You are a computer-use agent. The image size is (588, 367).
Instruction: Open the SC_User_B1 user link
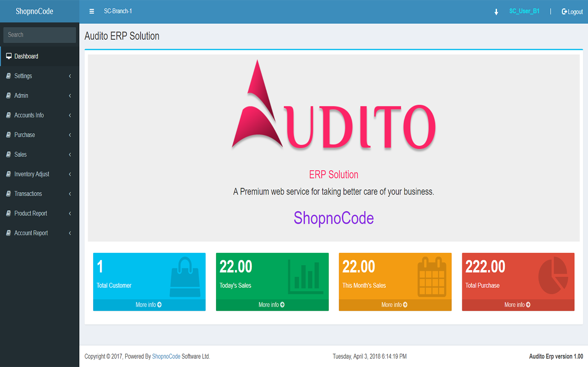(x=524, y=11)
